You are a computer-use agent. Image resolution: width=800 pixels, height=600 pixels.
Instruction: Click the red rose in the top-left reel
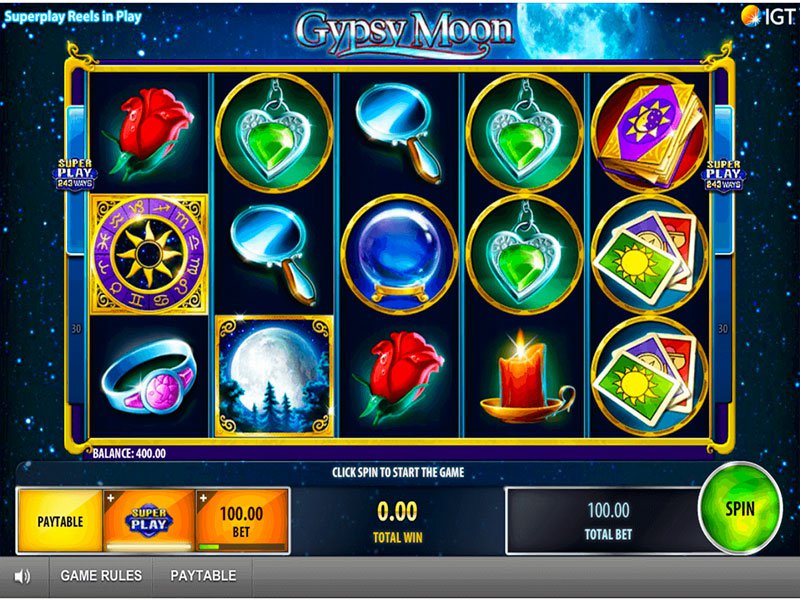149,133
